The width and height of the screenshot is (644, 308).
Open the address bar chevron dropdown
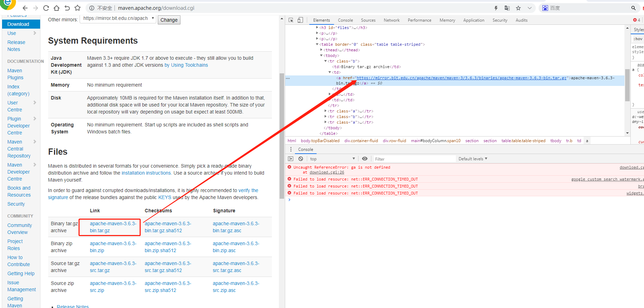(530, 8)
